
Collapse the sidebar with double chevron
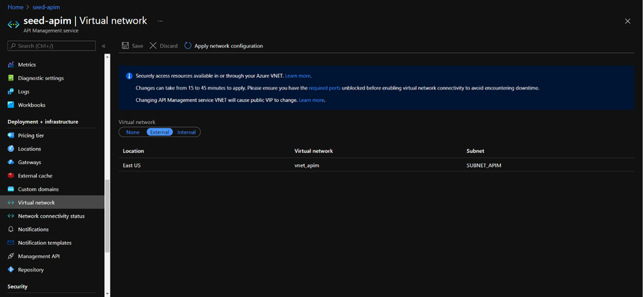click(104, 46)
